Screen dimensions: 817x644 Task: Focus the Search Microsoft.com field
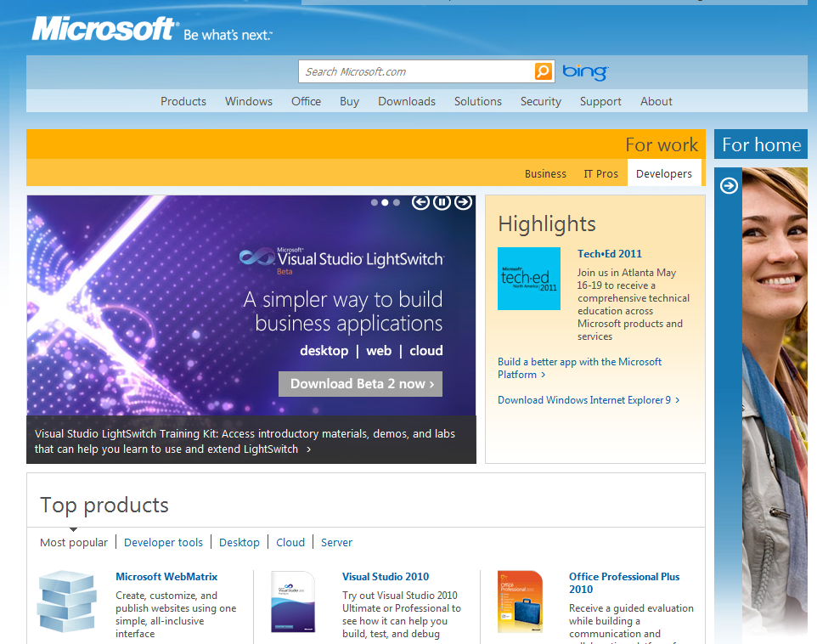(417, 71)
